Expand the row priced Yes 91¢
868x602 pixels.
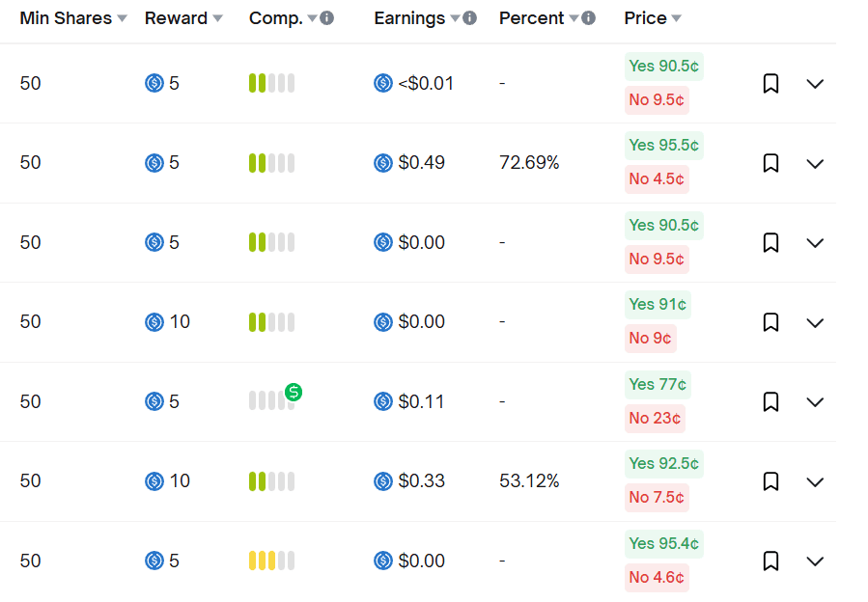click(x=815, y=322)
